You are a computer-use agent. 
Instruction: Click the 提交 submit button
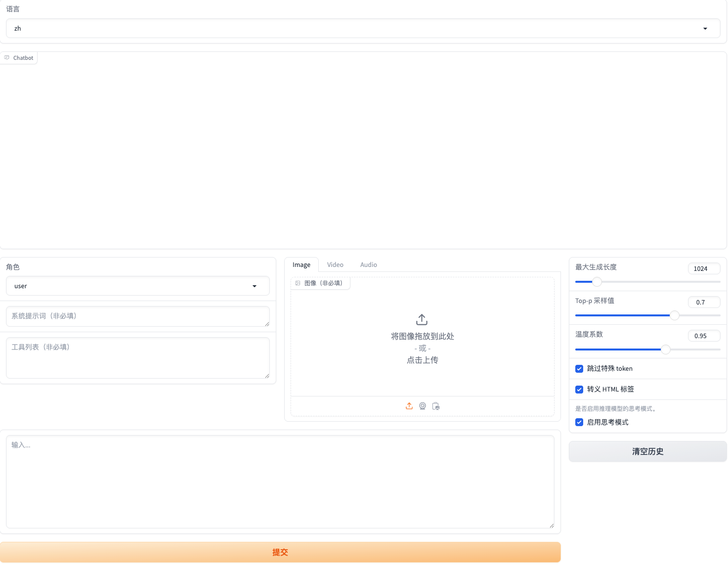coord(280,552)
